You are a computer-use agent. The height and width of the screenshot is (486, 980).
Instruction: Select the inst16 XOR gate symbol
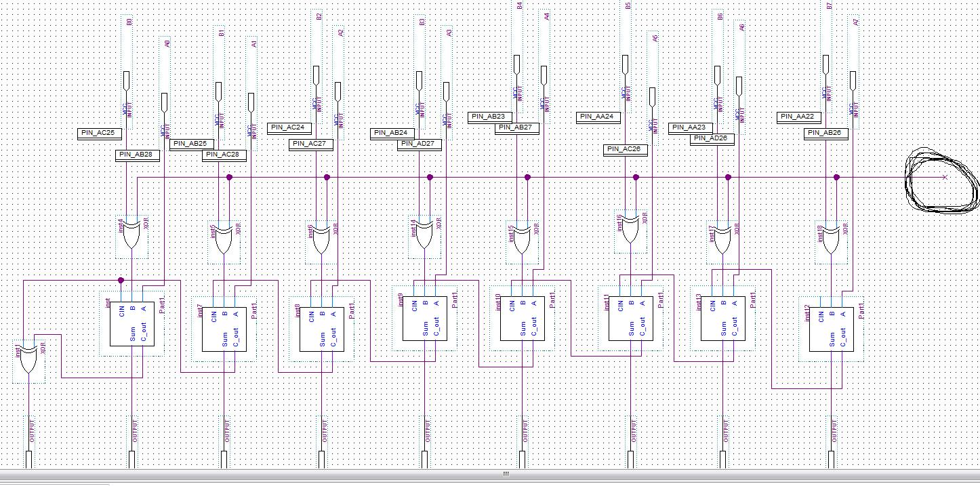630,230
